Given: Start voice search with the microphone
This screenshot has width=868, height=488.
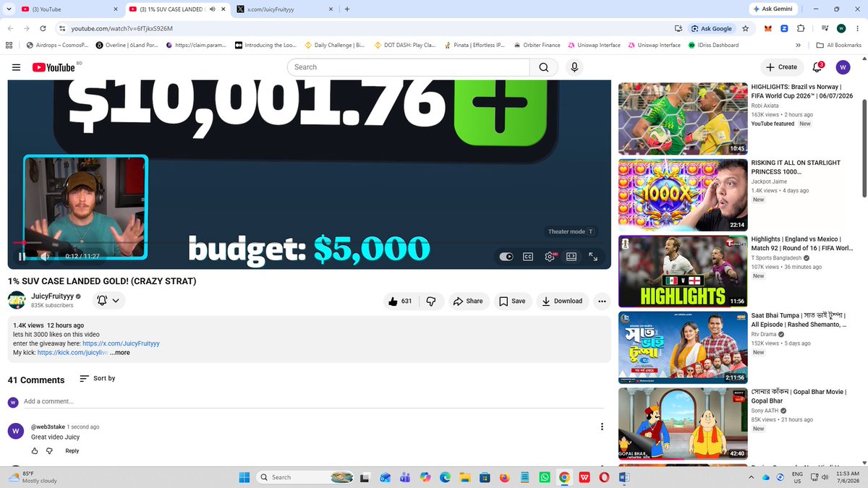Looking at the screenshot, I should [x=574, y=67].
